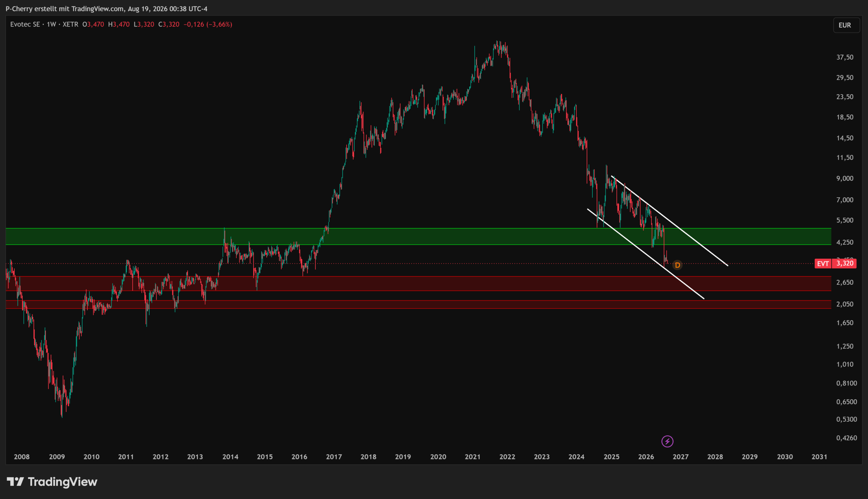Viewport: 868px width, 499px height.
Task: Click the close value C3,320
Action: [x=169, y=24]
